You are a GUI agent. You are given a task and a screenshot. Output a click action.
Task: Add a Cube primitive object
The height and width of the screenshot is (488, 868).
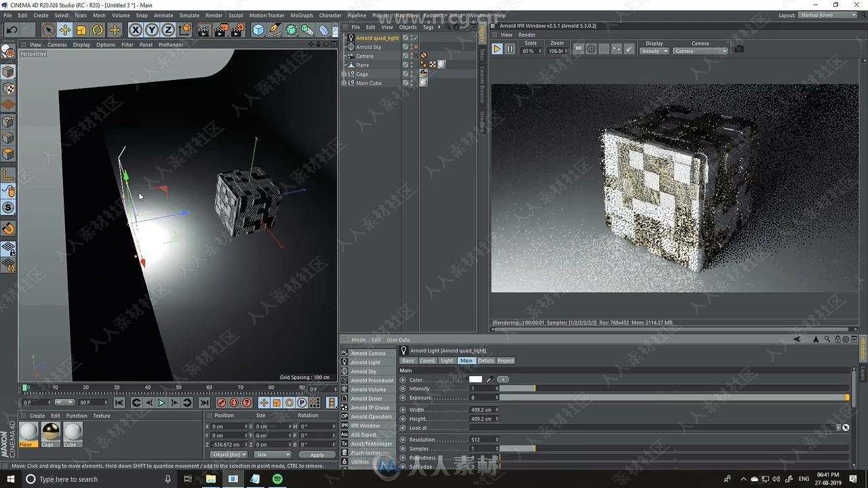(x=258, y=30)
